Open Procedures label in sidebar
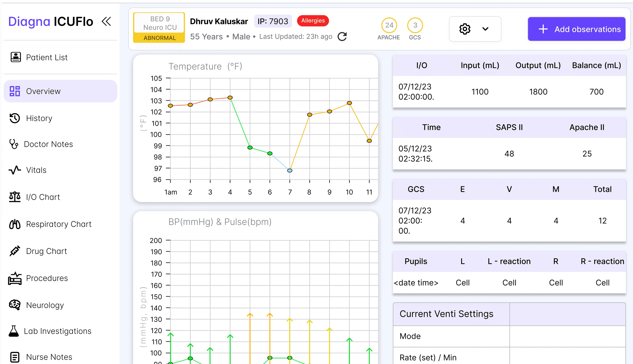Screen dimensions: 633x364 click(47, 278)
